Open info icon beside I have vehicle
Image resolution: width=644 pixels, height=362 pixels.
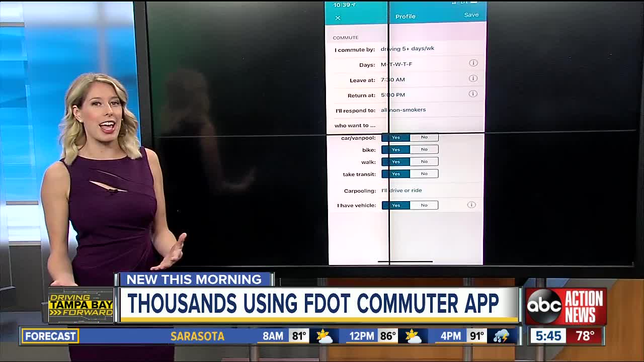click(x=471, y=205)
